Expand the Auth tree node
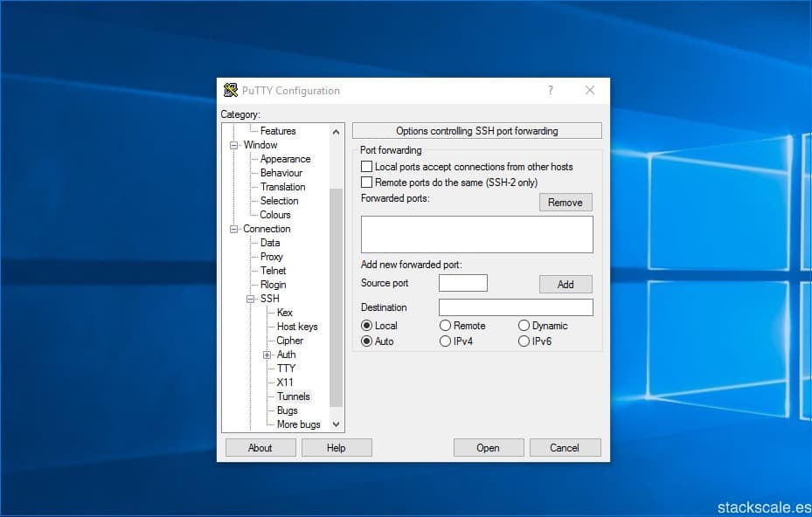Screen dimensions: 812x517 (x=267, y=355)
